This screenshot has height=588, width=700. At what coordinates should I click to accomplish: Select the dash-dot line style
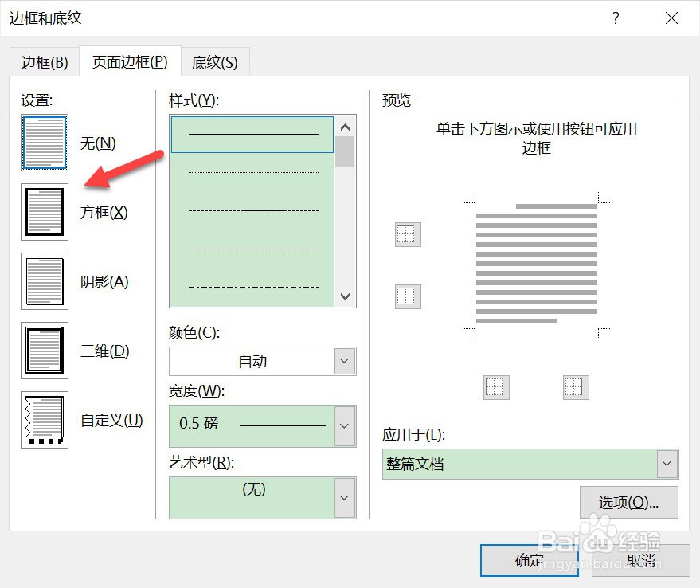pos(252,287)
